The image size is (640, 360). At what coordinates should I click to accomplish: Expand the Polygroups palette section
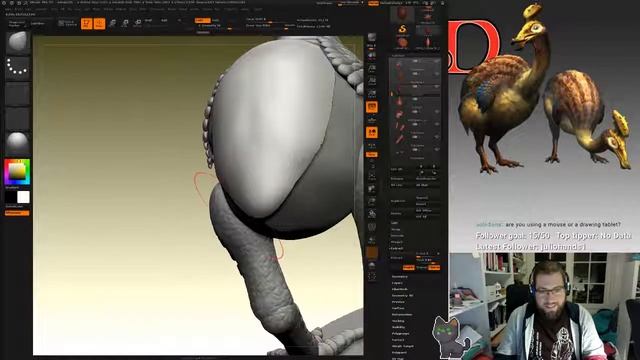[x=400, y=333]
